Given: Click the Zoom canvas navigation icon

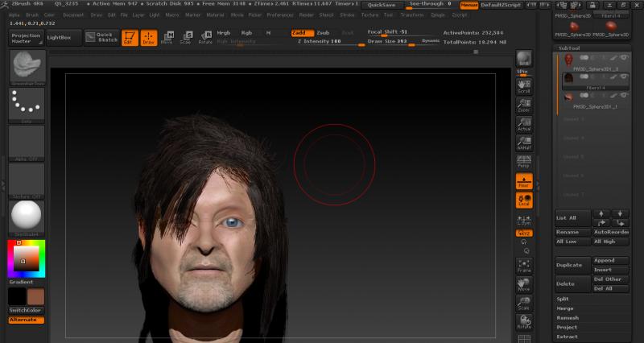Looking at the screenshot, I should pyautogui.click(x=524, y=104).
